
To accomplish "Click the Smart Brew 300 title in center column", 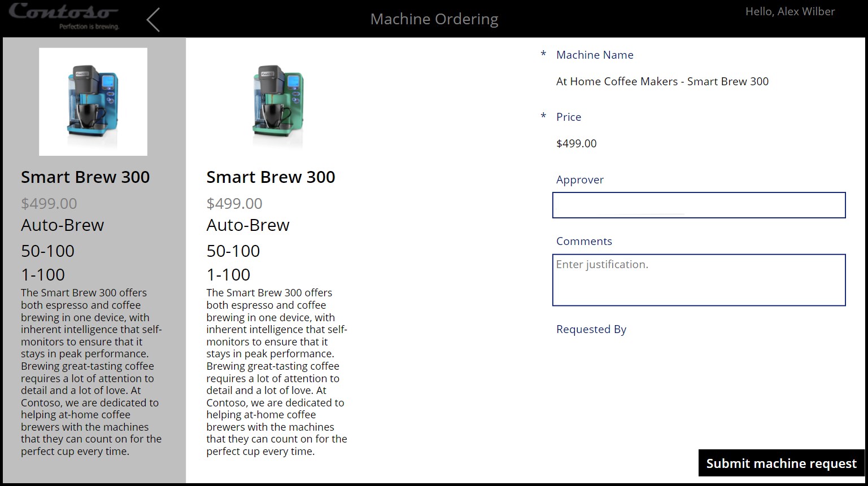I will [271, 177].
